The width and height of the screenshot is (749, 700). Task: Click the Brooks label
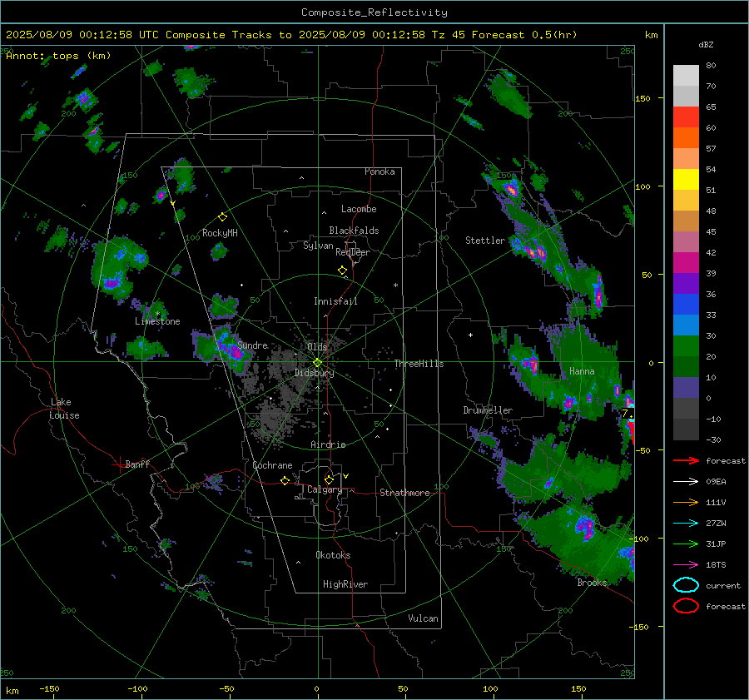[592, 583]
